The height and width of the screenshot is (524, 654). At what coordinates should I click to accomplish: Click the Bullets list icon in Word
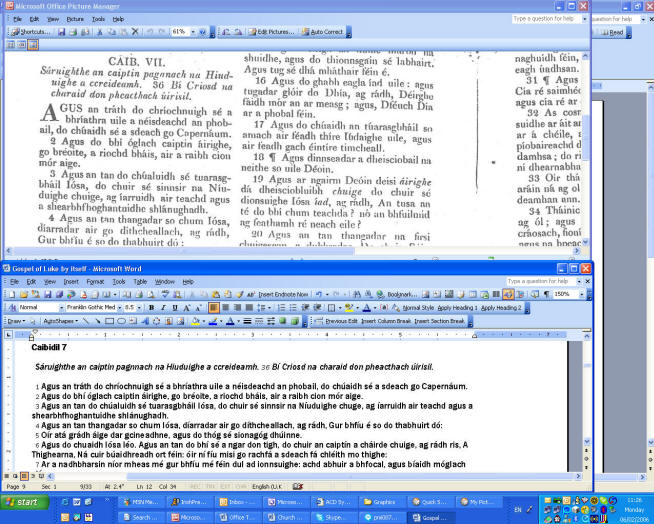293,308
